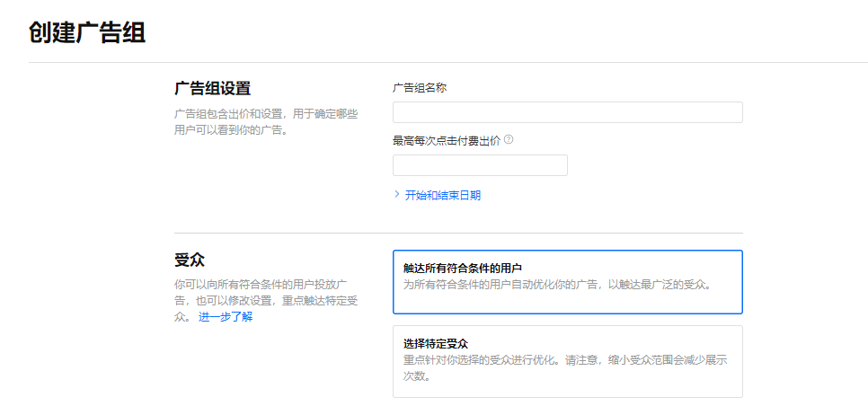The image size is (868, 406).
Task: Choose the 选择特定受众 option card
Action: (x=567, y=361)
